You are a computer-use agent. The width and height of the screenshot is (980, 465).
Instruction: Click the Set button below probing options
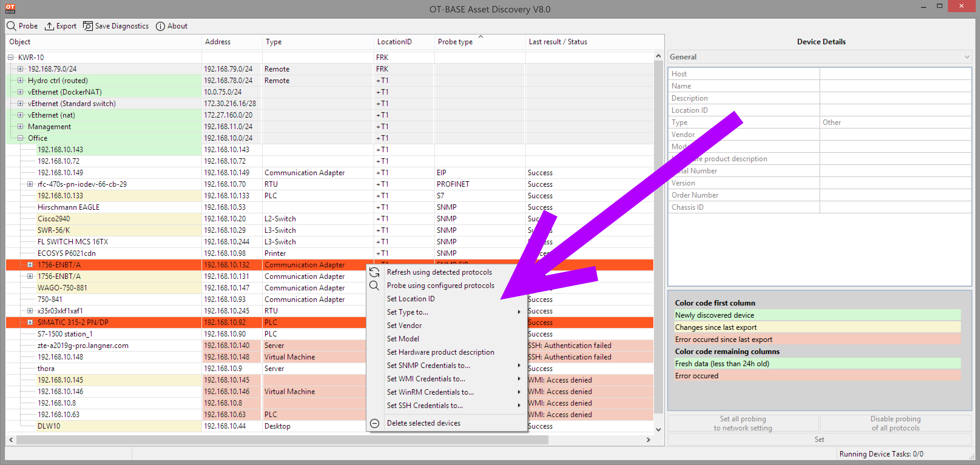(x=819, y=440)
